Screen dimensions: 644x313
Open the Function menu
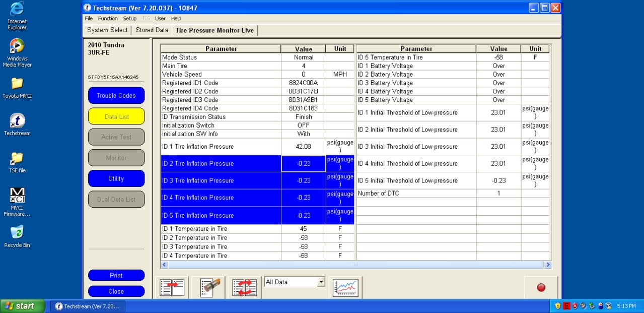pos(108,19)
